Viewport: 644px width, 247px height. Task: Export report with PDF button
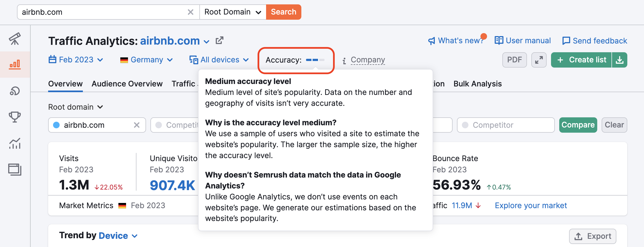pos(515,60)
